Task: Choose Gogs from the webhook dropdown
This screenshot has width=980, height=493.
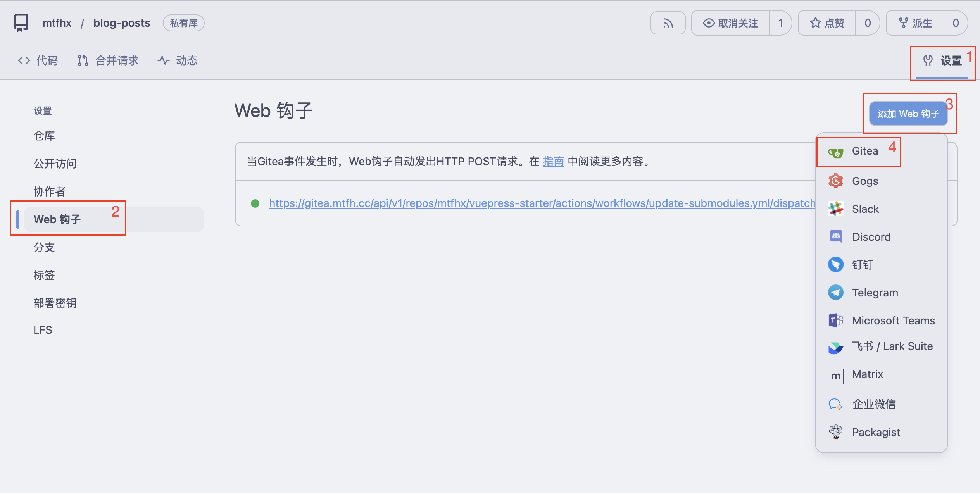Action: [x=864, y=181]
